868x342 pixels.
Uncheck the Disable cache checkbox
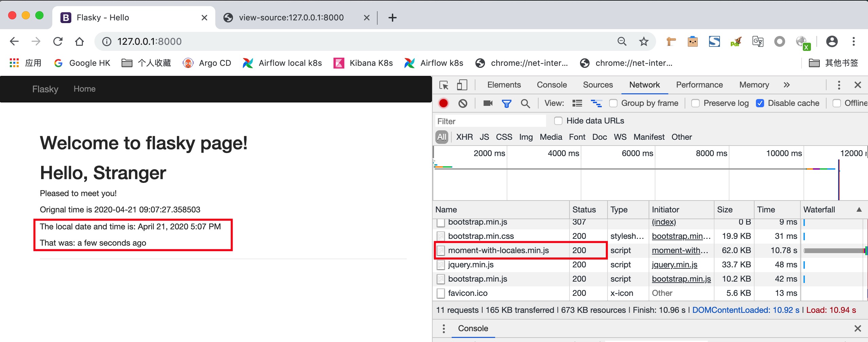760,103
